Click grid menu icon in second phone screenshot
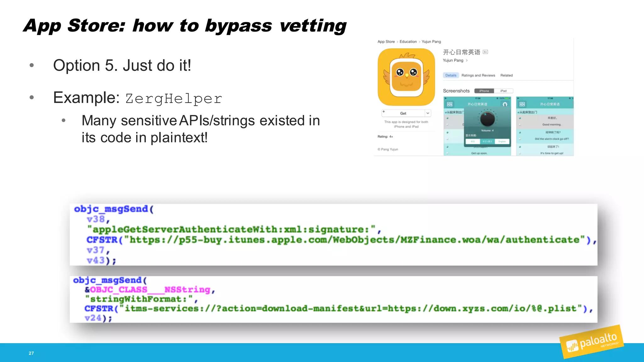 [522, 104]
